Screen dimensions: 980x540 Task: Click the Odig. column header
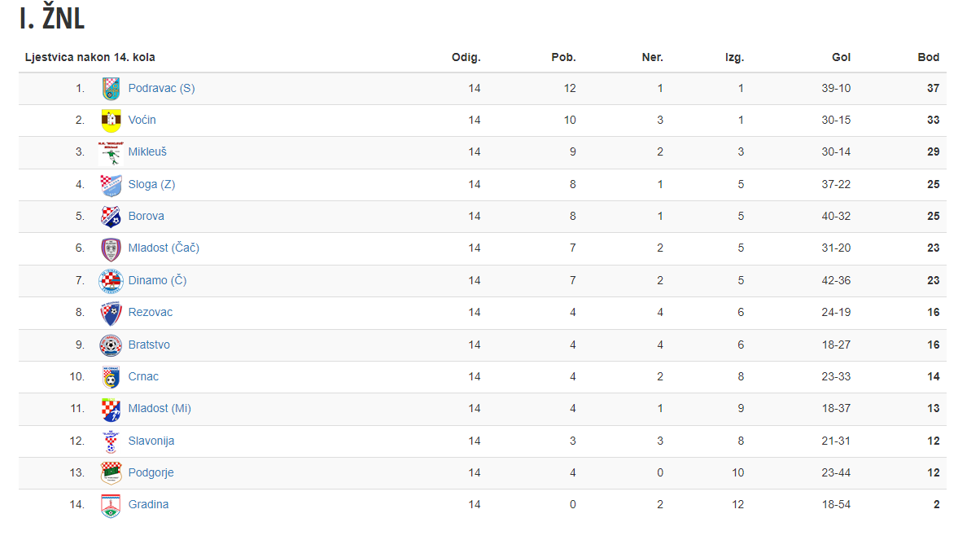click(466, 57)
